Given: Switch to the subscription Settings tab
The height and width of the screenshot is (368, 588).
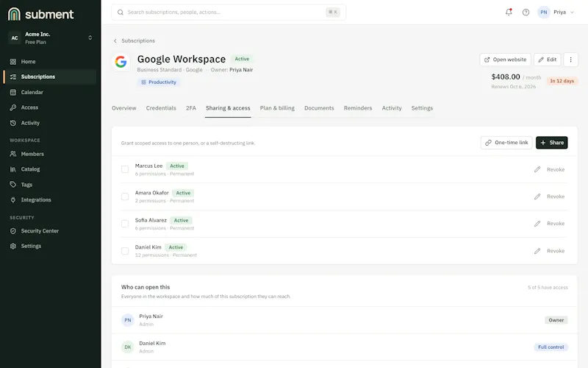Looking at the screenshot, I should 422,108.
